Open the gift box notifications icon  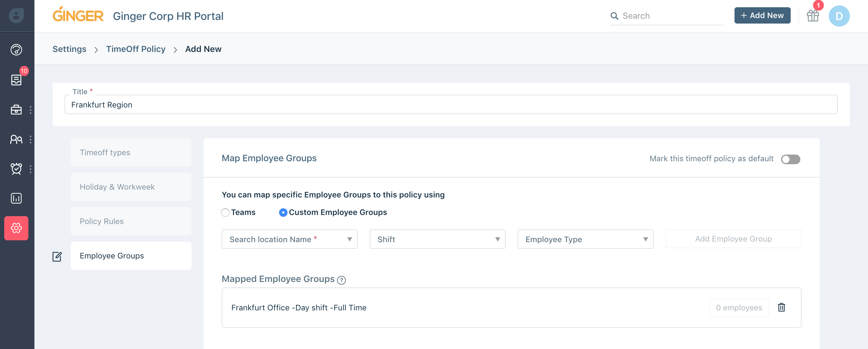813,15
